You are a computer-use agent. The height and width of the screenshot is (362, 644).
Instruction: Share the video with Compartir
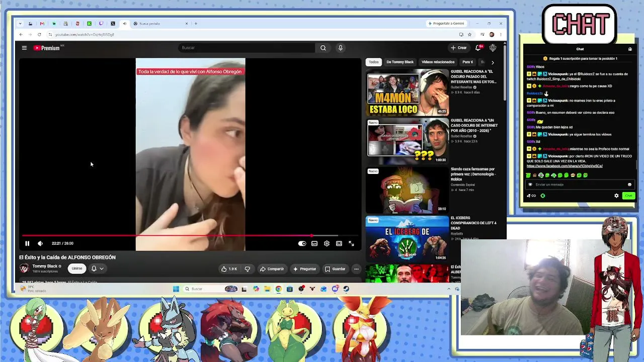pyautogui.click(x=272, y=269)
